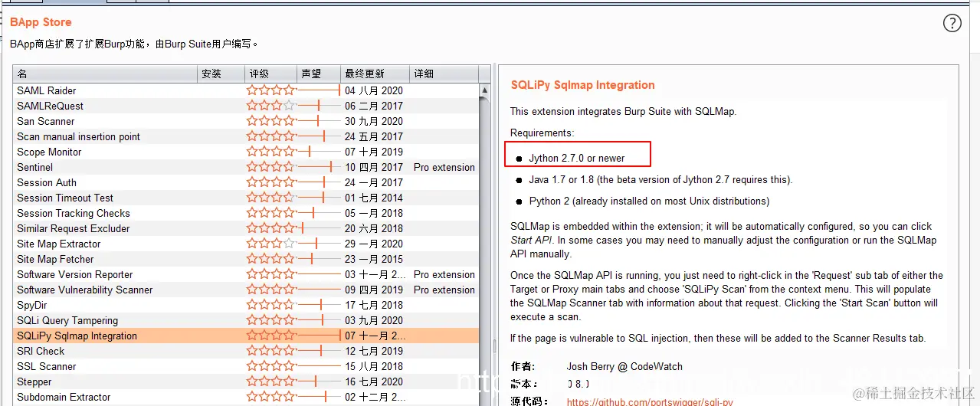The width and height of the screenshot is (980, 406).
Task: Select the Software Version Reporter row
Action: click(246, 274)
